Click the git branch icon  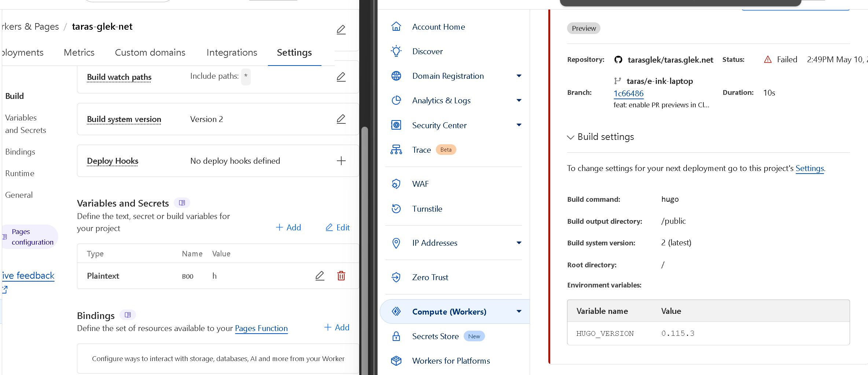point(618,81)
